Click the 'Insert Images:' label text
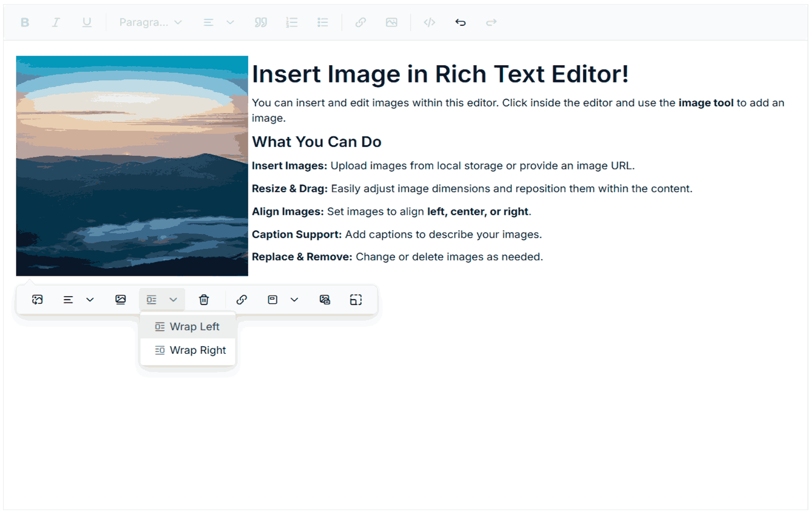812x513 pixels. (x=289, y=166)
